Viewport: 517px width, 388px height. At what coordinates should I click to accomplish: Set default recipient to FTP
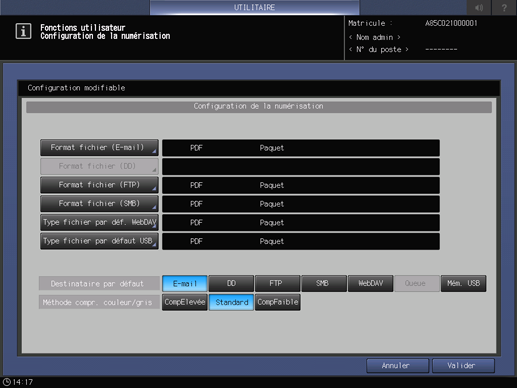278,283
